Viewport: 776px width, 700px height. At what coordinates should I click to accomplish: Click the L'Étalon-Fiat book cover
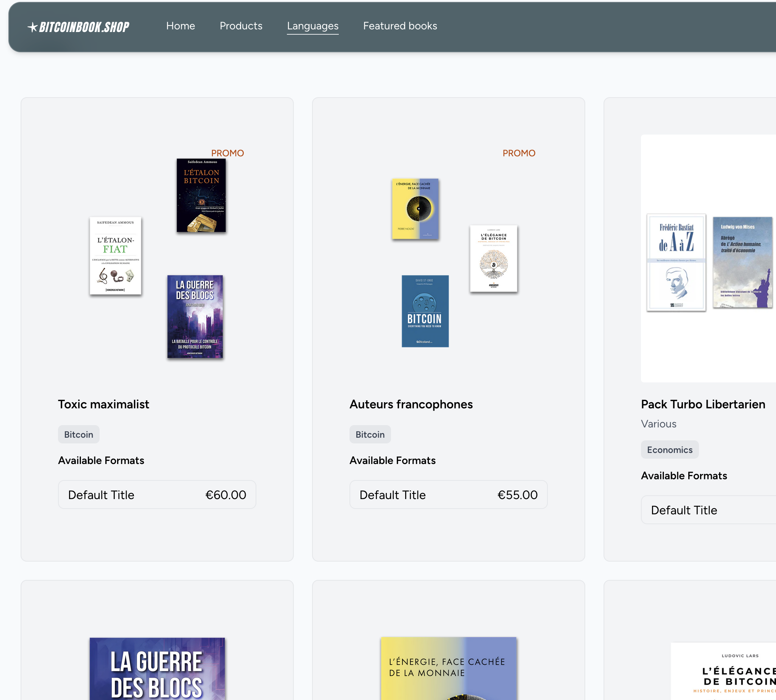click(116, 256)
